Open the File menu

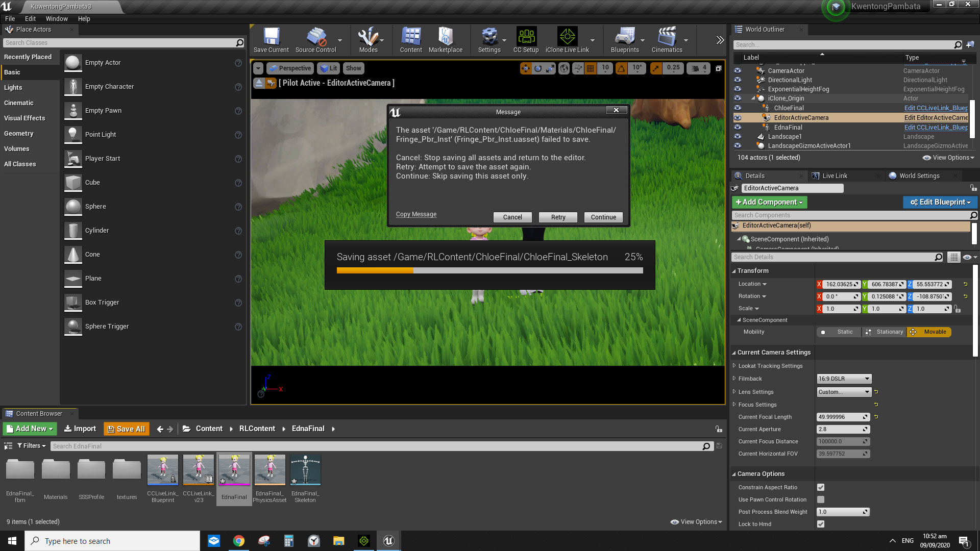coord(10,19)
